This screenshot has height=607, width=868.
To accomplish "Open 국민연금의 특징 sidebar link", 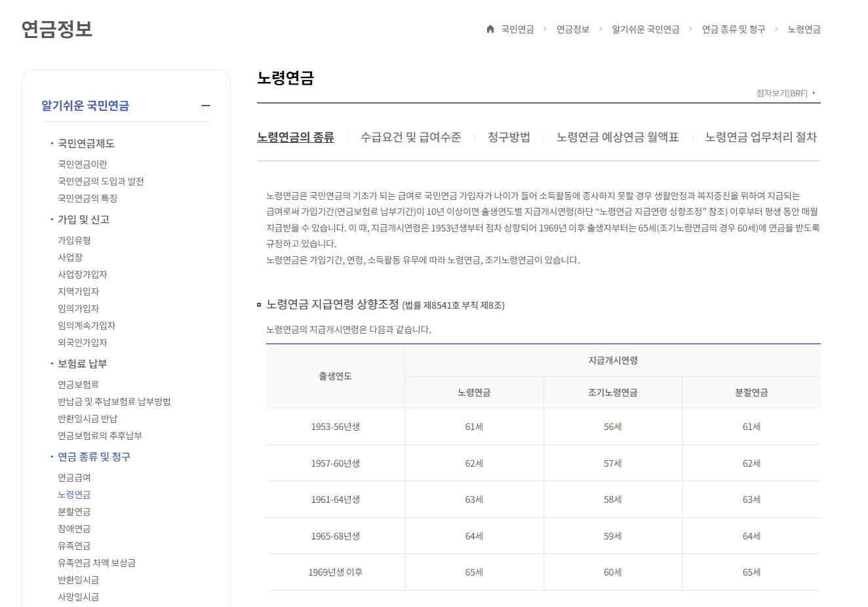I will point(87,199).
